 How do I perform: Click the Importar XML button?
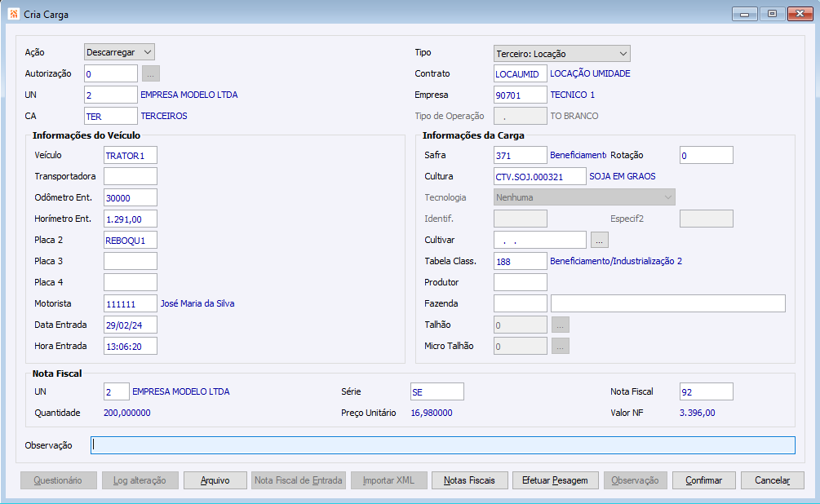[388, 480]
